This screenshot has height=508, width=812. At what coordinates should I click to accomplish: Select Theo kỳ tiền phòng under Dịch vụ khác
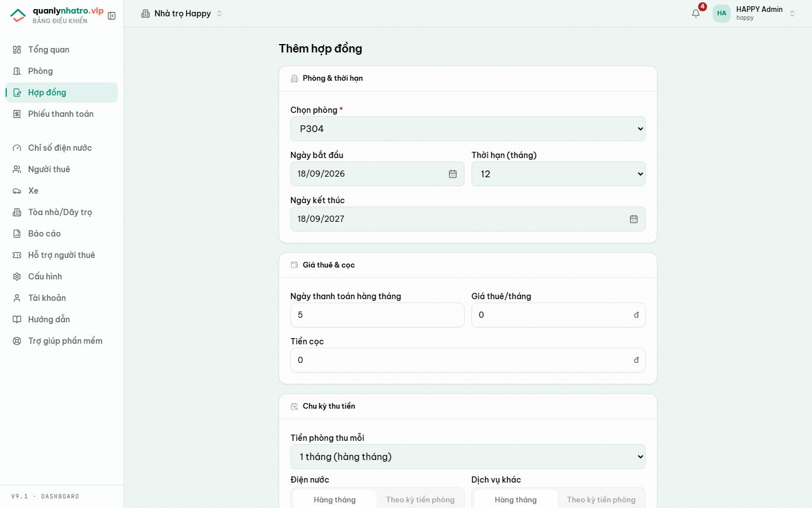point(601,500)
